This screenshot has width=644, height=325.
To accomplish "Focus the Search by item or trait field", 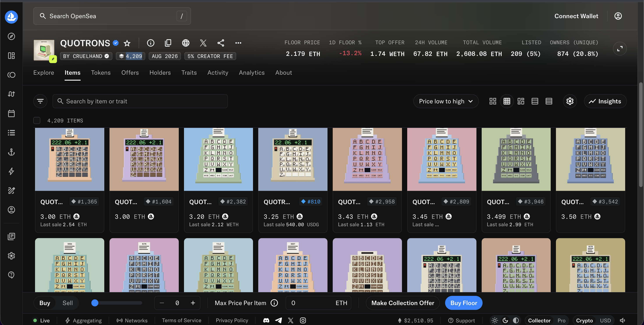I will pos(140,101).
